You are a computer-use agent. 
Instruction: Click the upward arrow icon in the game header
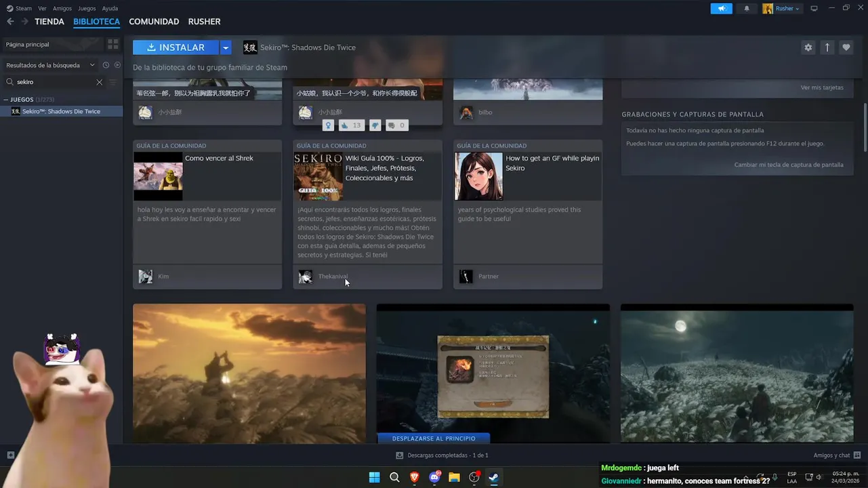[x=827, y=47]
